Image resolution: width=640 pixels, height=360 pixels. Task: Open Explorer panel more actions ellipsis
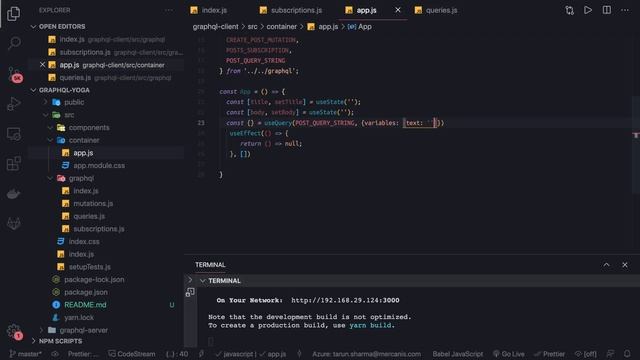pyautogui.click(x=169, y=10)
